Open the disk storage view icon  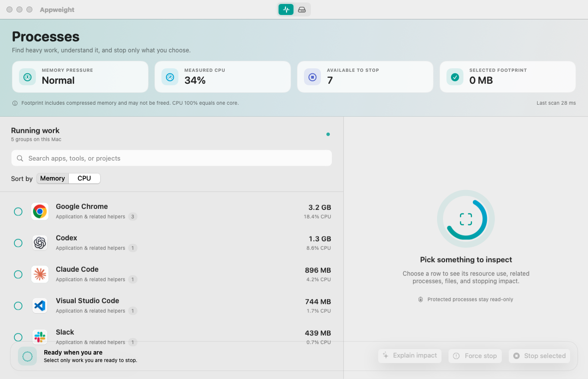coord(302,9)
